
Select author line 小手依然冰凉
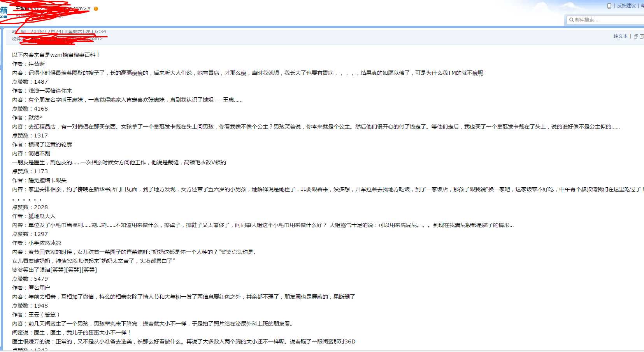tap(37, 243)
